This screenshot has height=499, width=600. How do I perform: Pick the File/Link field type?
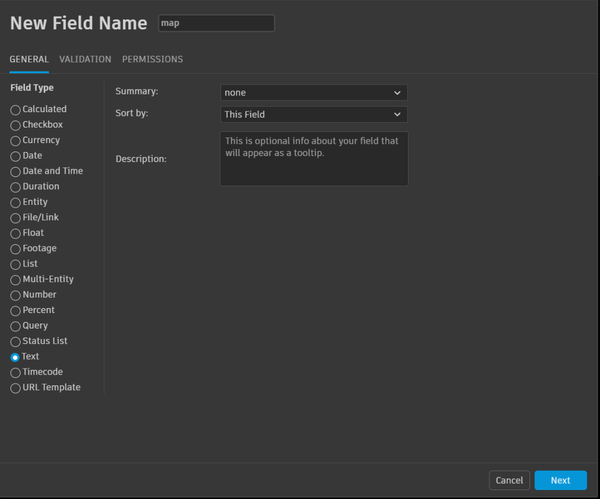15,218
